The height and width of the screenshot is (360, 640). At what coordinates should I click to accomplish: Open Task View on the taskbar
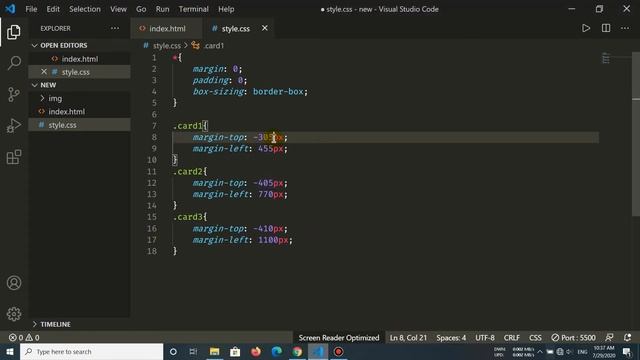(193, 351)
